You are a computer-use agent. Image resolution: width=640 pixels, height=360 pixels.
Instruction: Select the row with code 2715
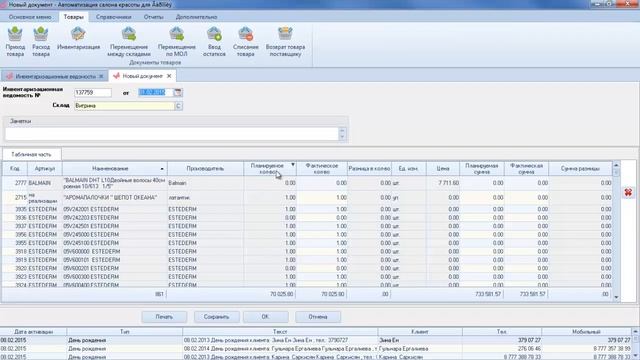pos(307,198)
